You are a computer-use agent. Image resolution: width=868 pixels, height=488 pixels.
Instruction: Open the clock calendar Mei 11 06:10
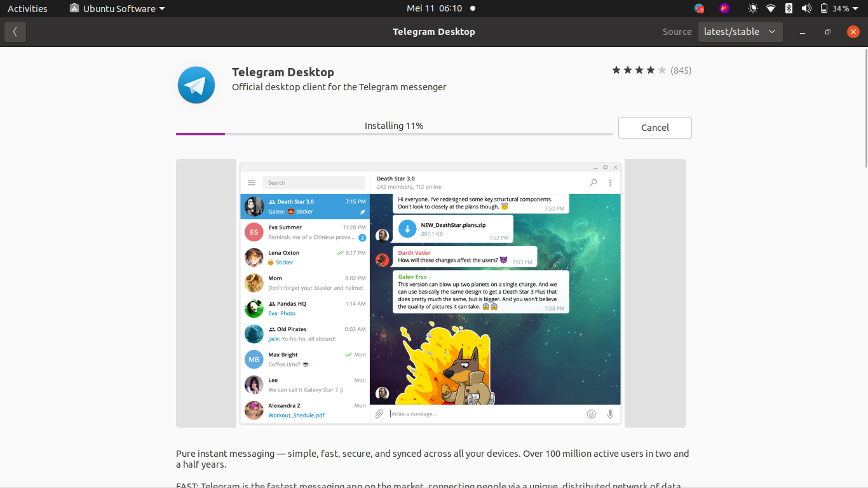[x=434, y=8]
